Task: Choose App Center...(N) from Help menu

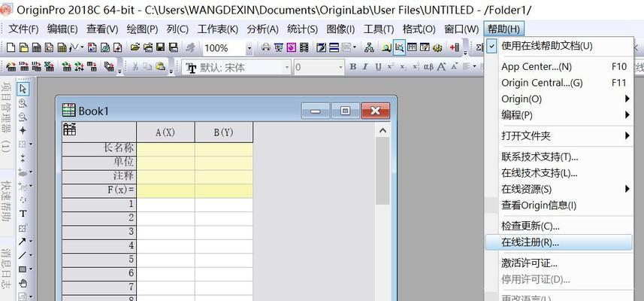Action: click(x=558, y=67)
